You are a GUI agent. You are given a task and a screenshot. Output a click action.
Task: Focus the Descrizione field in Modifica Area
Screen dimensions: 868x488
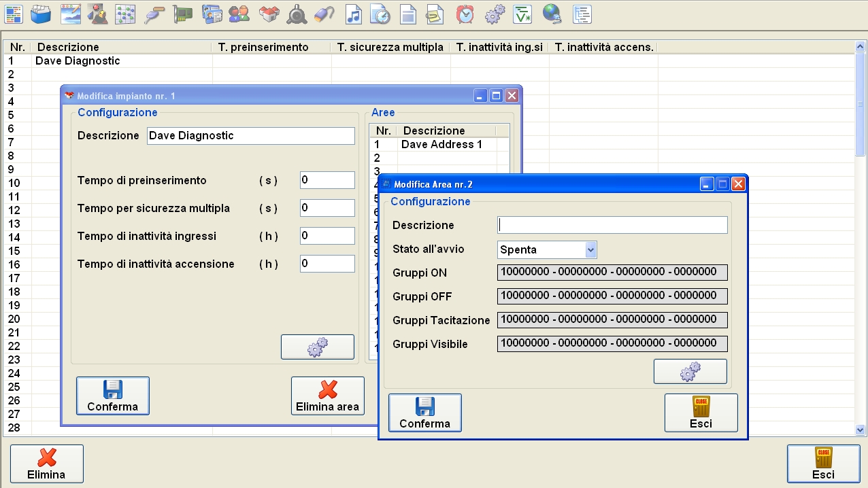tap(612, 225)
